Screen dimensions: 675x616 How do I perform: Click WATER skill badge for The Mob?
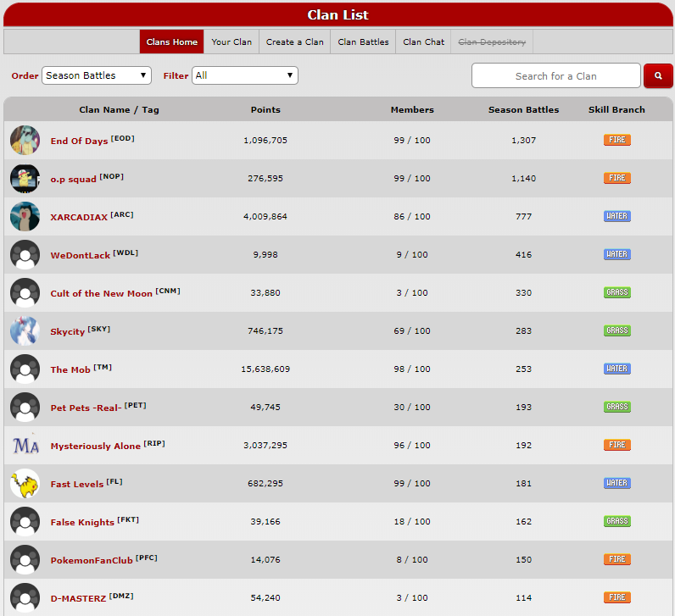(x=616, y=369)
